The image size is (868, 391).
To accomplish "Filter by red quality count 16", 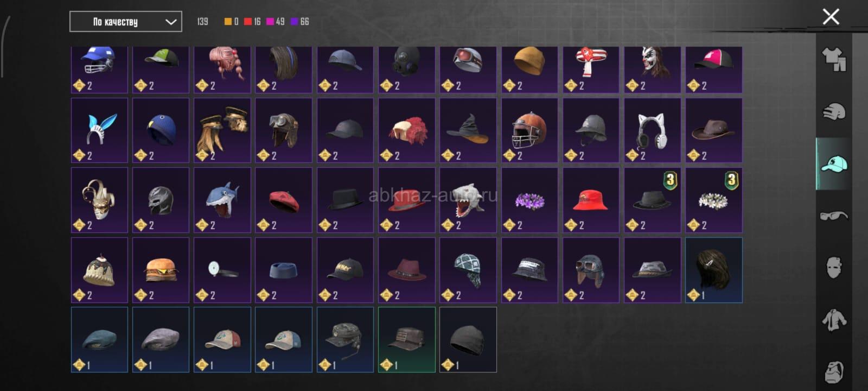I will click(252, 22).
